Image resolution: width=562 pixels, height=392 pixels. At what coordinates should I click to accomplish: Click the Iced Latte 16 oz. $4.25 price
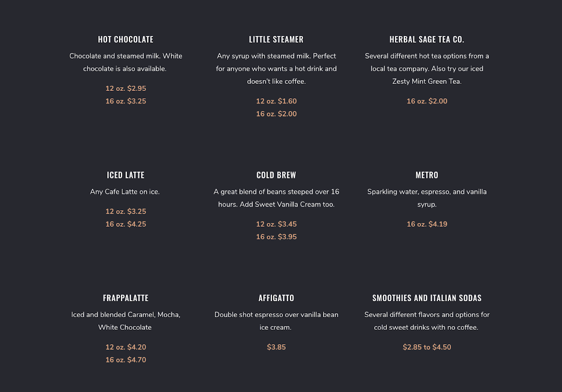pos(126,224)
